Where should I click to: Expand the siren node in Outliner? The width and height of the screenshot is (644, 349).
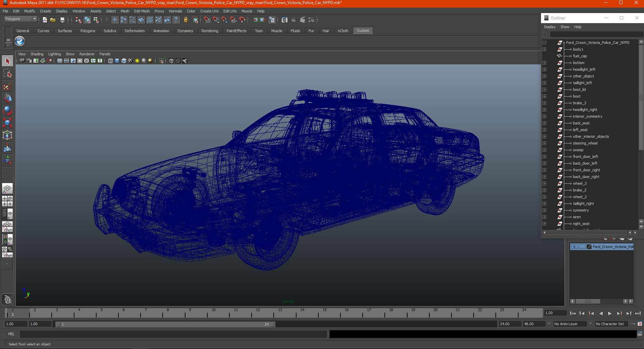(x=544, y=217)
